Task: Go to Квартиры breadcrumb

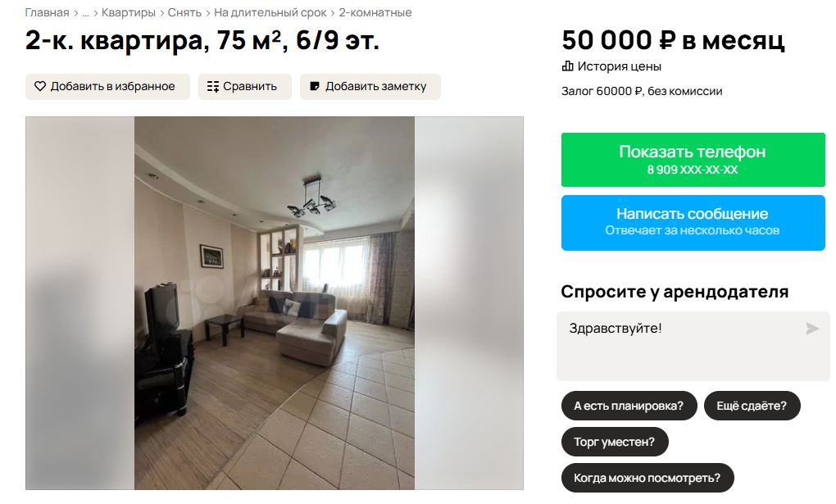Action: [x=129, y=13]
